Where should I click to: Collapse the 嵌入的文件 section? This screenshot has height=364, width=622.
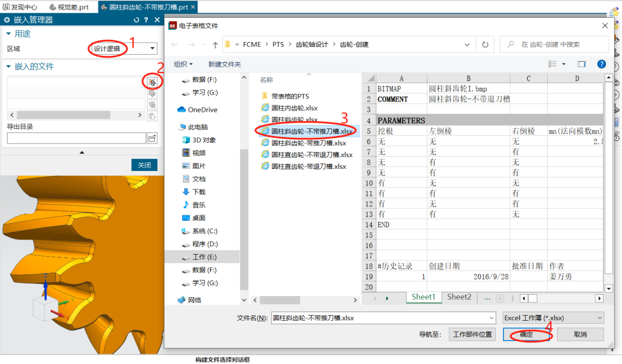(9, 67)
